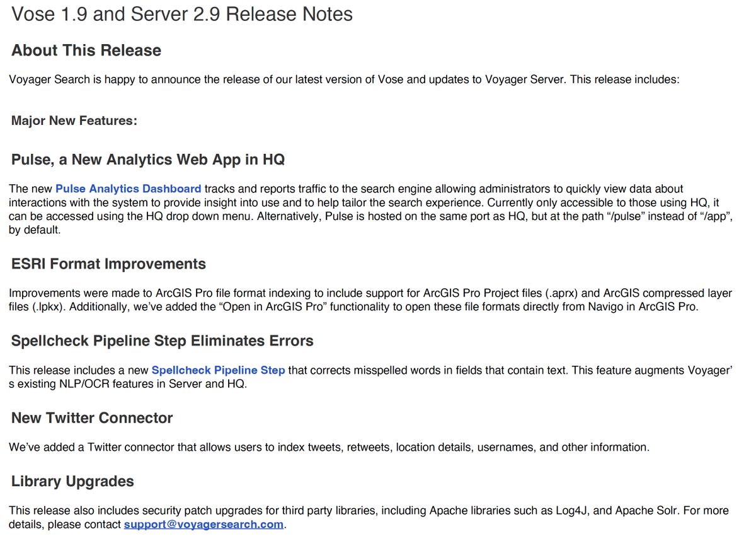Click the 'Spellcheck Pipeline Step Eliminates Errors' heading
756x536 pixels.
coord(163,341)
